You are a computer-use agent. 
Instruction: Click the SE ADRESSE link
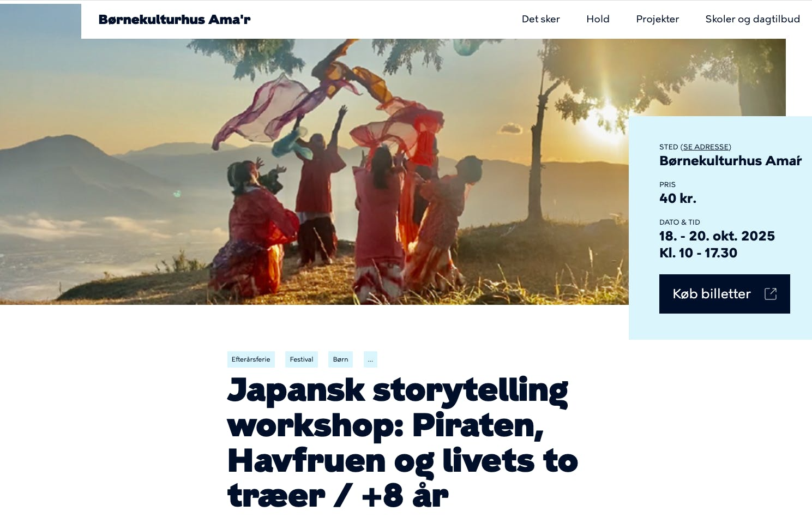tap(706, 147)
